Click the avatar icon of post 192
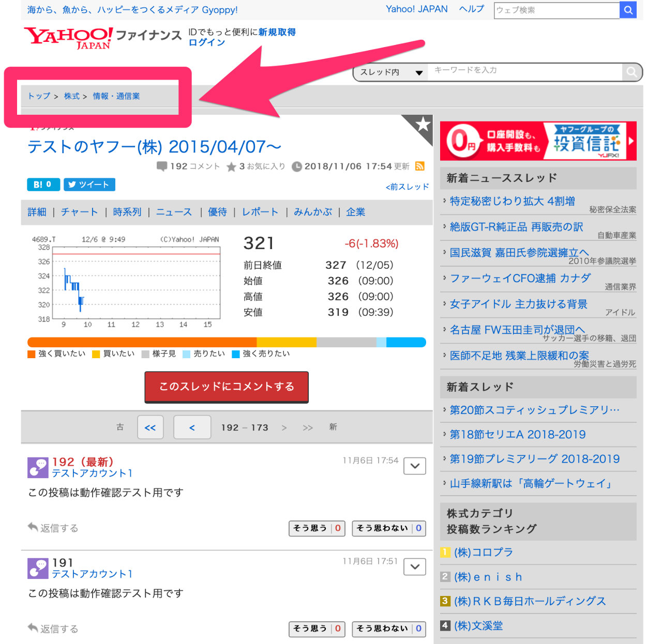 click(38, 468)
